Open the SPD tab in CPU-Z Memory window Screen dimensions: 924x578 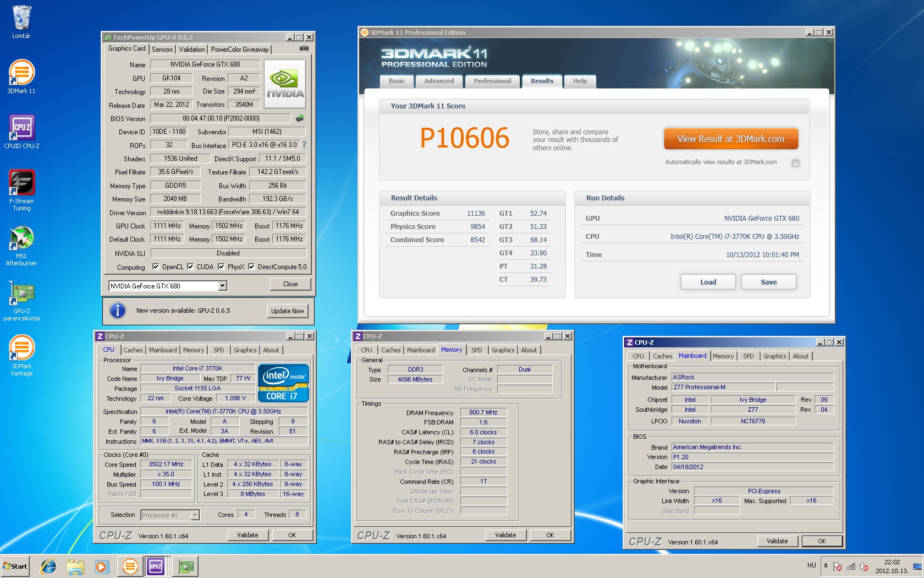(x=476, y=350)
